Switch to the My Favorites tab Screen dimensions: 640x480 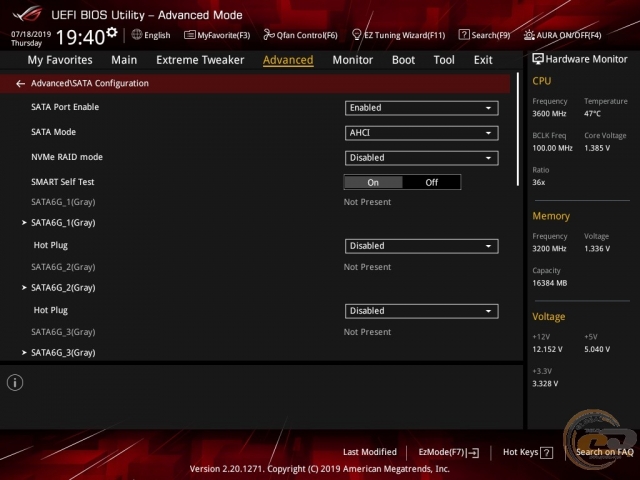click(x=60, y=60)
